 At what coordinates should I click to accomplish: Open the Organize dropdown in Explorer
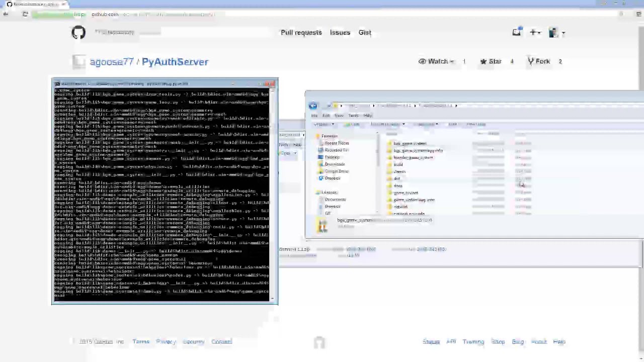point(323,124)
